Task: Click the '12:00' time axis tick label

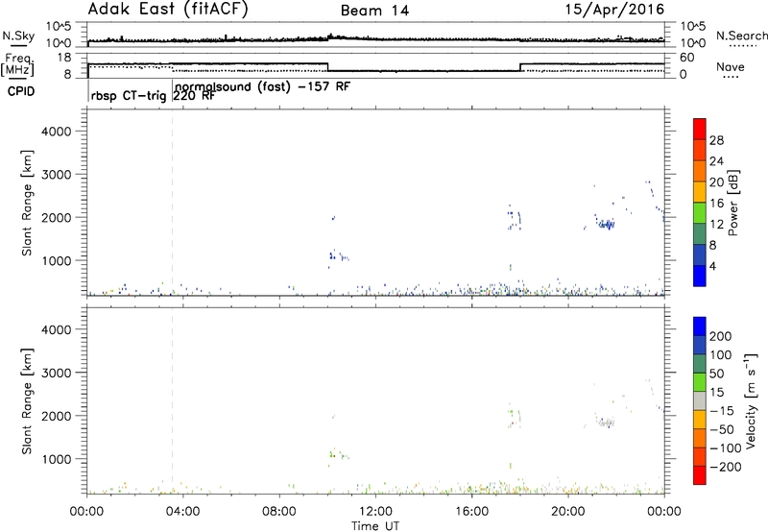Action: tap(375, 512)
